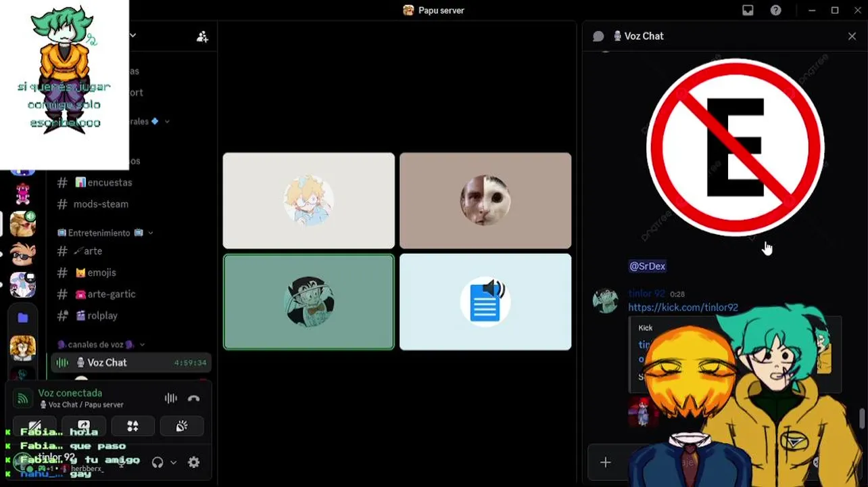Click the 4:59:34 call timer
This screenshot has width=868, height=487.
pyautogui.click(x=190, y=363)
